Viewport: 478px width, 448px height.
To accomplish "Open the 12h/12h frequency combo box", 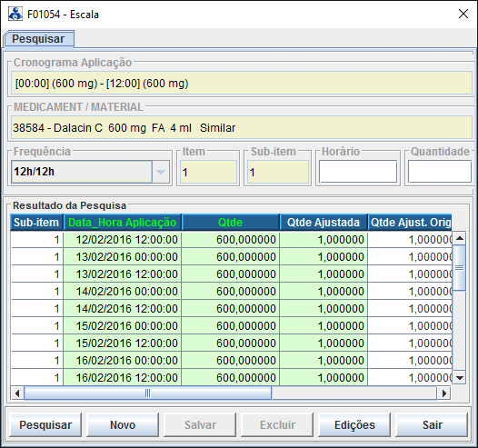I will tap(90, 172).
